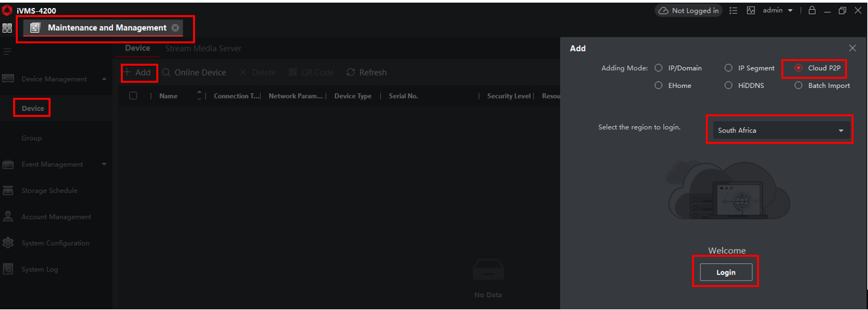Viewport: 868px width, 310px height.
Task: Click the Not Logged in cloud icon
Action: point(663,11)
